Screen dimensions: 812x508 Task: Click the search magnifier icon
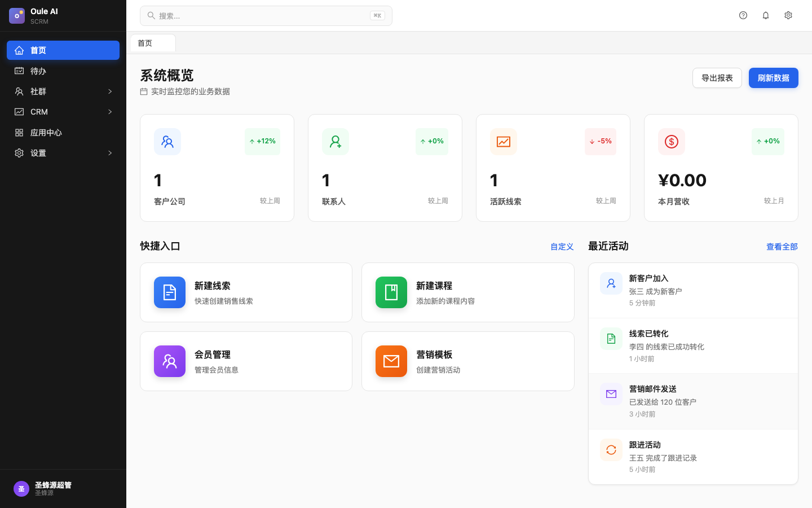151,16
